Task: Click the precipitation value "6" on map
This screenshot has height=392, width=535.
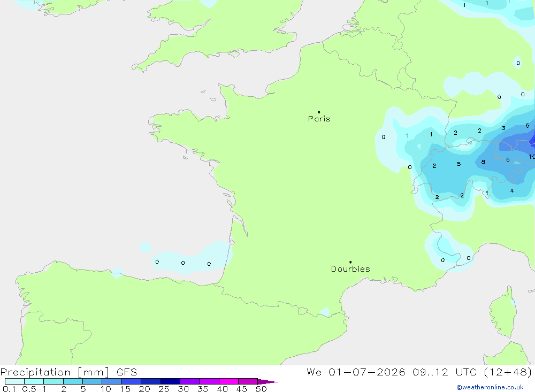Action: click(508, 160)
